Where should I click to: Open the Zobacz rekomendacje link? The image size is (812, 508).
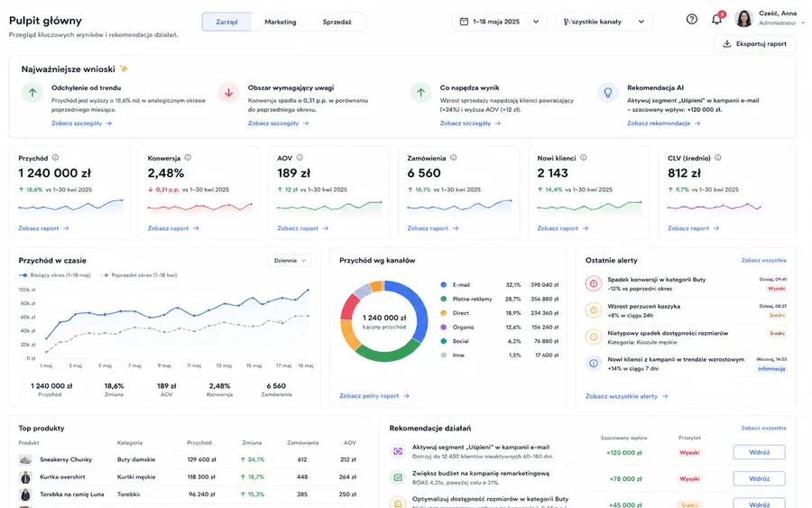click(x=663, y=124)
